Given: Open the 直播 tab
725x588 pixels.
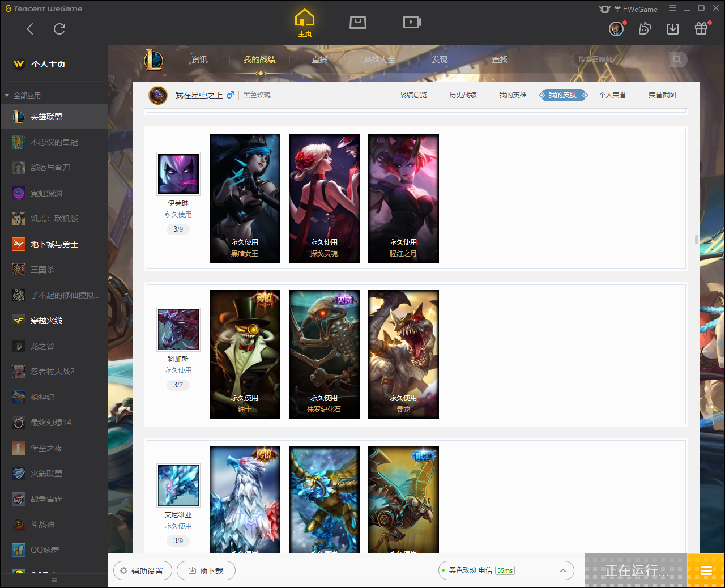Looking at the screenshot, I should (320, 59).
